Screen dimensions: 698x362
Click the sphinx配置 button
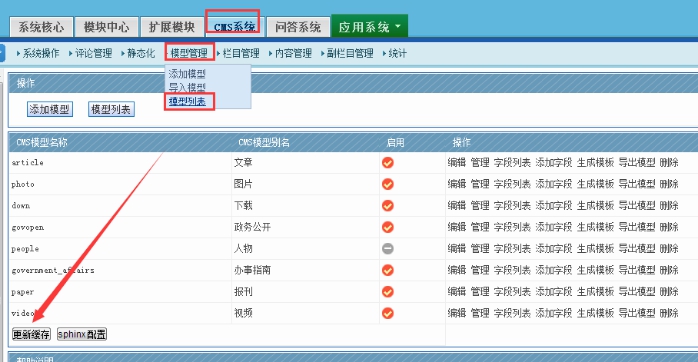pyautogui.click(x=82, y=334)
